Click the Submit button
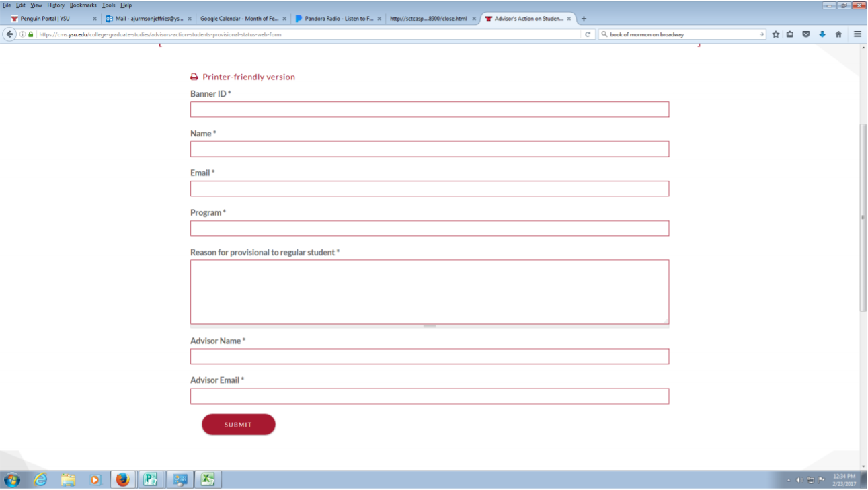 click(x=238, y=425)
